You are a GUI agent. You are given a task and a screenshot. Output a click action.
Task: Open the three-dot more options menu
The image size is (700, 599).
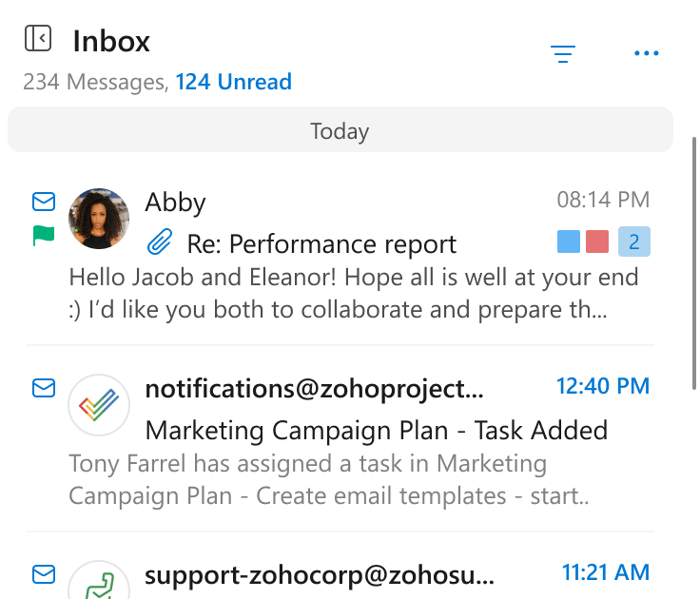(x=647, y=53)
